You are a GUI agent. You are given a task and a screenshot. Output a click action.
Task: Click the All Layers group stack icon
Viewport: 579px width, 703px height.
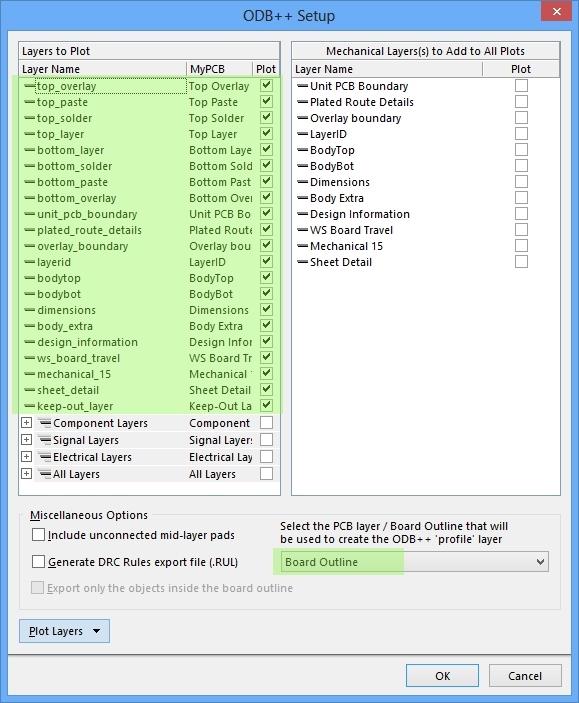(45, 474)
